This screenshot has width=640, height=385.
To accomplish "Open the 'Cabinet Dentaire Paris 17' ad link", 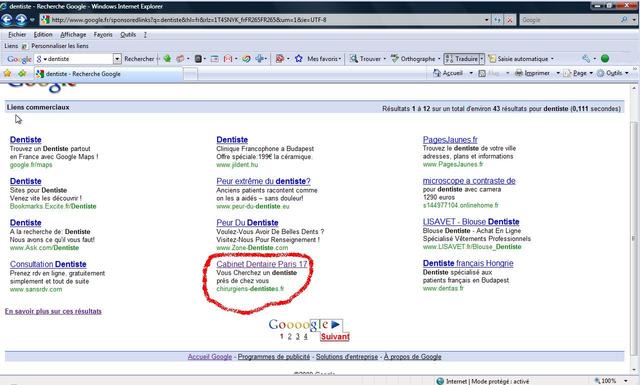I will pos(262,264).
